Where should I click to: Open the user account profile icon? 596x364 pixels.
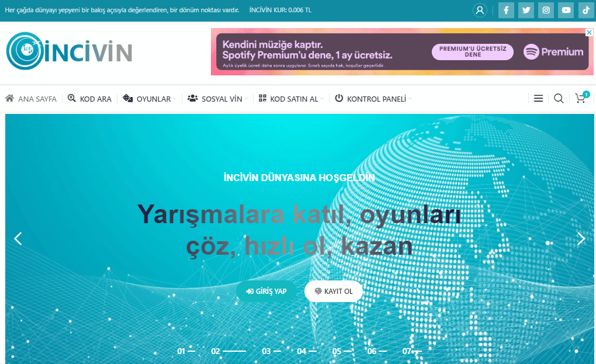(x=480, y=11)
